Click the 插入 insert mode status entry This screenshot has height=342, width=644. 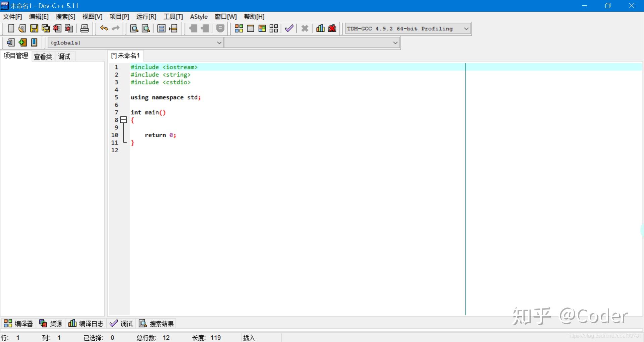(x=249, y=338)
